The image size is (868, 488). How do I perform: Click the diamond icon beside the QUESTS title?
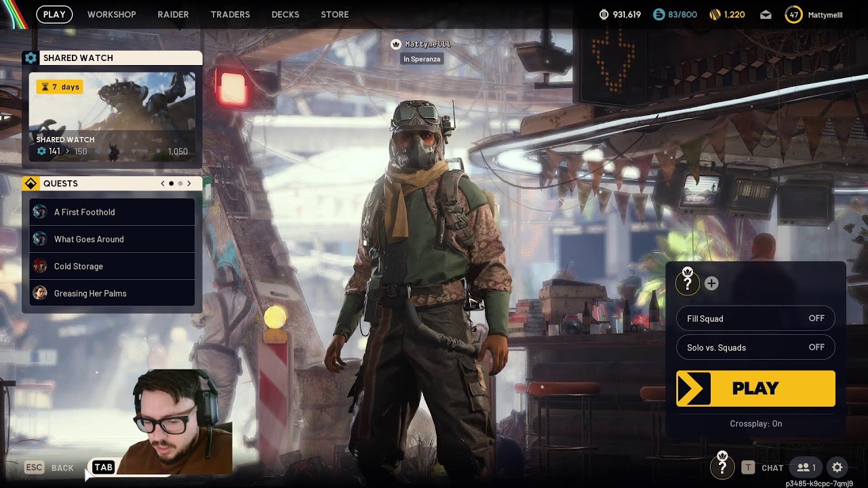pos(31,184)
